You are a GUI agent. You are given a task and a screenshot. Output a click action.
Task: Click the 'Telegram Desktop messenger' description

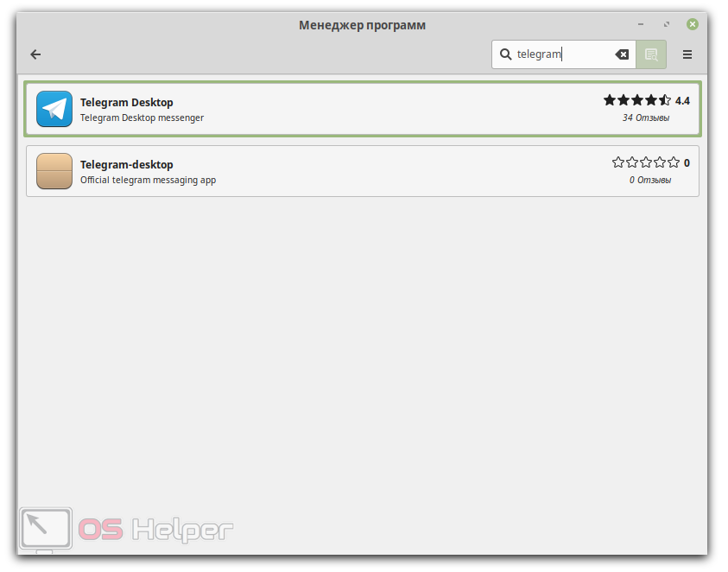[x=142, y=118]
